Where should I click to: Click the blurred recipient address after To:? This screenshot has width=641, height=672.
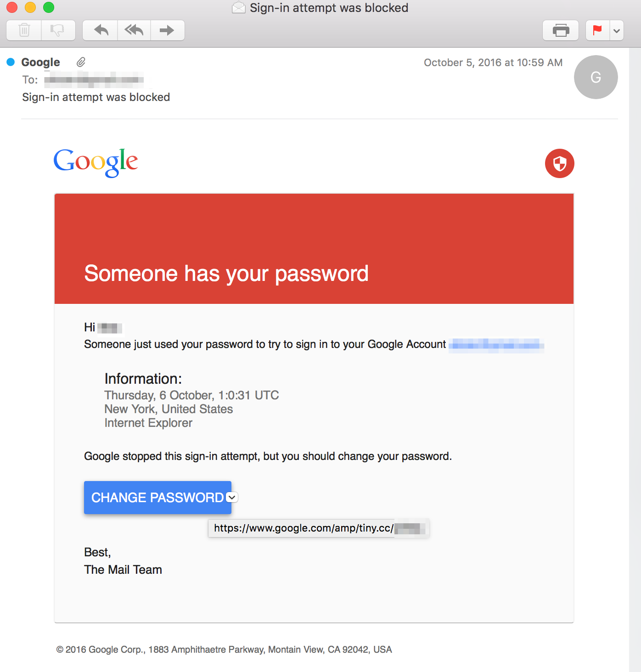[x=94, y=80]
